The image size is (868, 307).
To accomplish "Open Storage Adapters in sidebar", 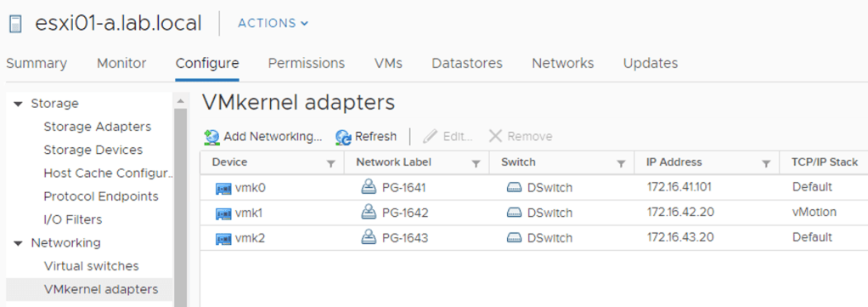I will click(98, 127).
